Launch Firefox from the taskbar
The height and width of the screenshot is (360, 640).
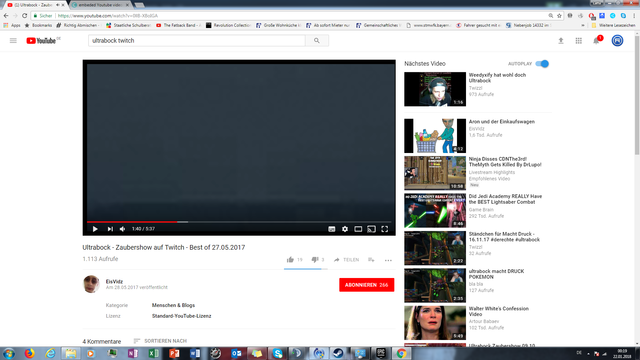pyautogui.click(x=29, y=353)
